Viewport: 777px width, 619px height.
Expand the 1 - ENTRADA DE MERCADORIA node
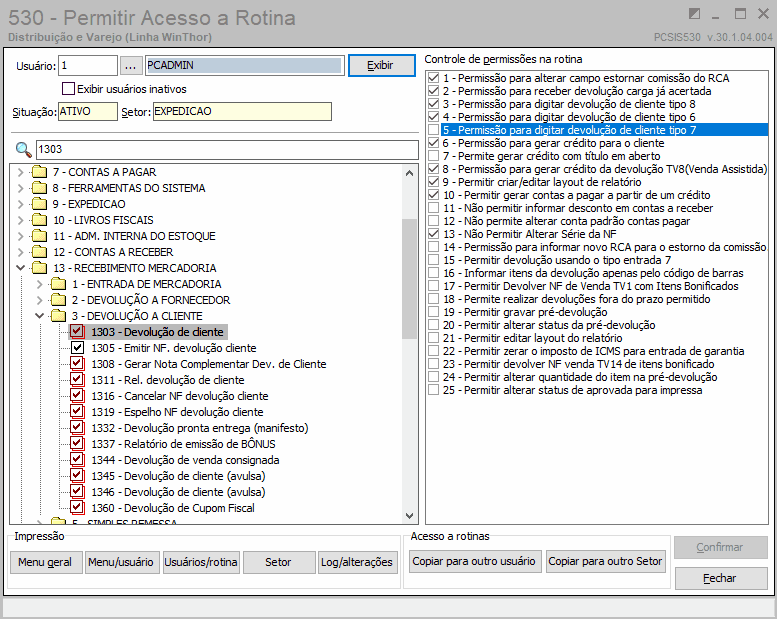(x=40, y=284)
